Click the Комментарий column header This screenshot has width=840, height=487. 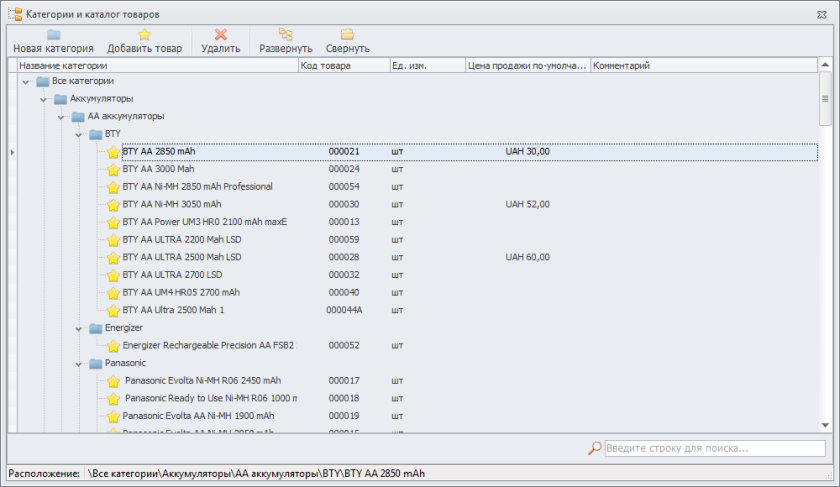pyautogui.click(x=700, y=66)
